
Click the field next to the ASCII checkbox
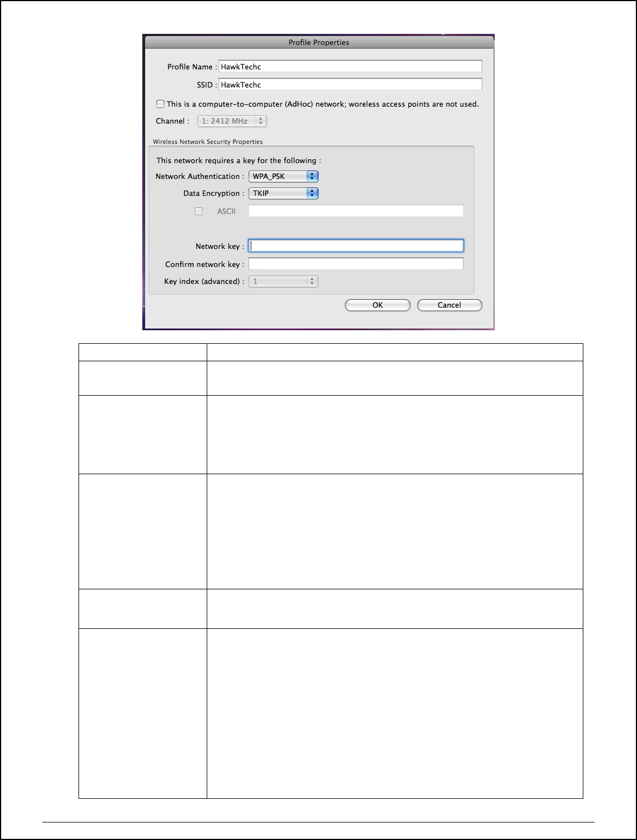(356, 211)
